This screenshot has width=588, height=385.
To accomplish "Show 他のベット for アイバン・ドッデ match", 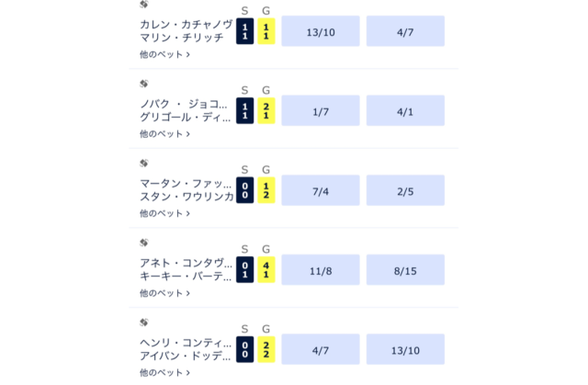I will click(164, 373).
